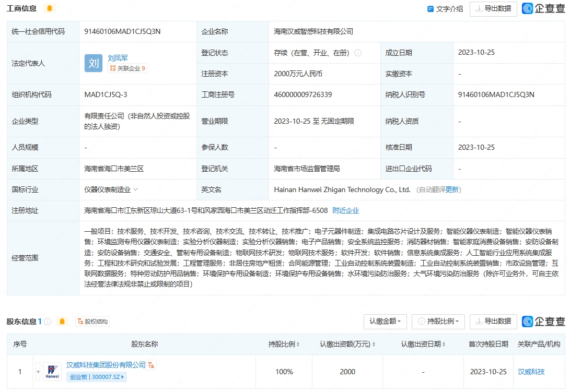
Task: Click the bell icon beside 股东信息
Action: point(62,322)
